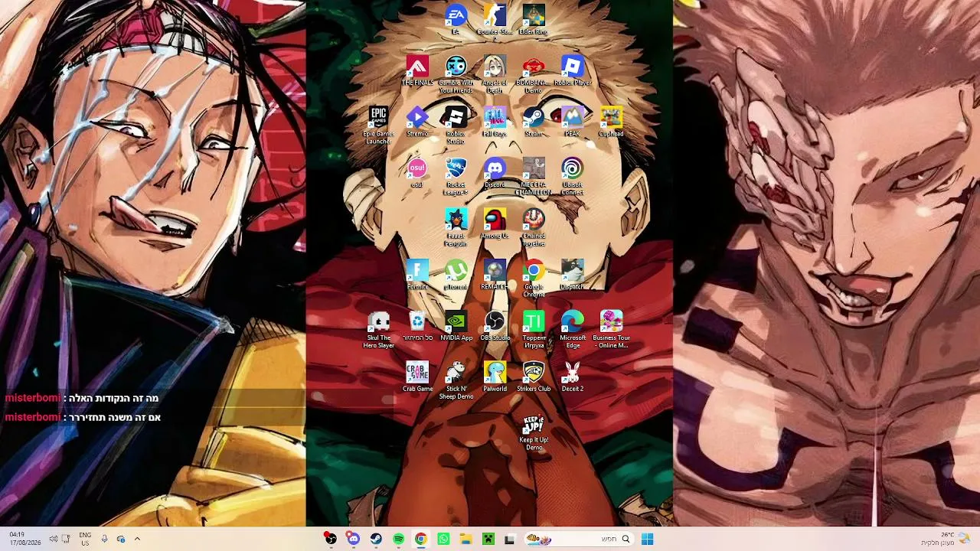Viewport: 980px width, 551px height.
Task: Open the Cuphead desktop shortcut
Action: [x=611, y=122]
